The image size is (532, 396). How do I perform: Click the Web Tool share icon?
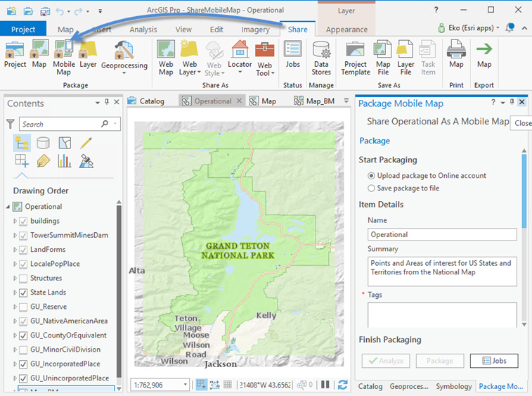point(265,58)
